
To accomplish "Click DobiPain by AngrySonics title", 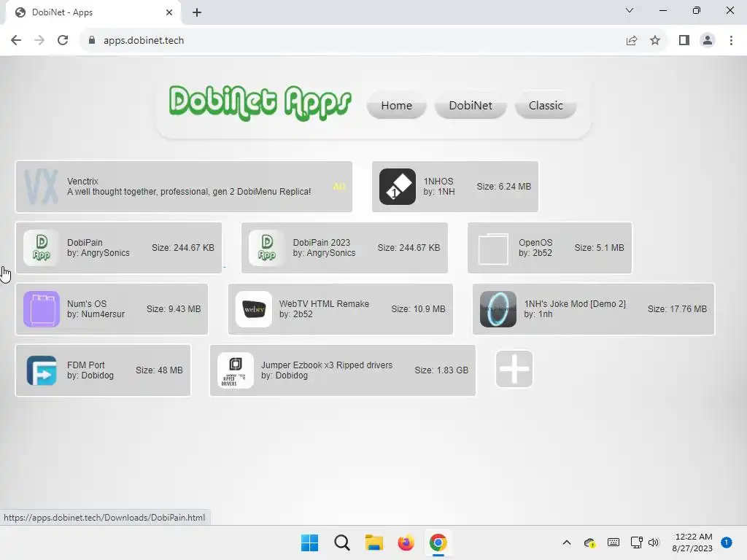I will click(x=85, y=242).
